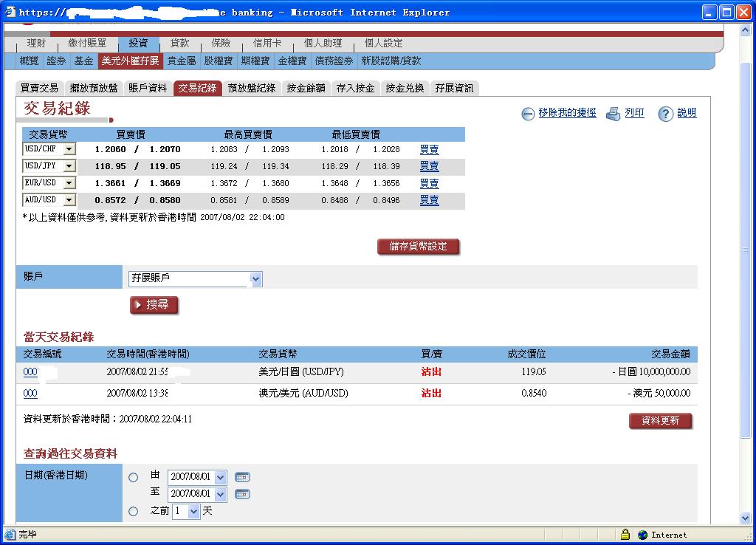
Task: Go to the 貴金屬 submenu
Action: click(x=182, y=61)
